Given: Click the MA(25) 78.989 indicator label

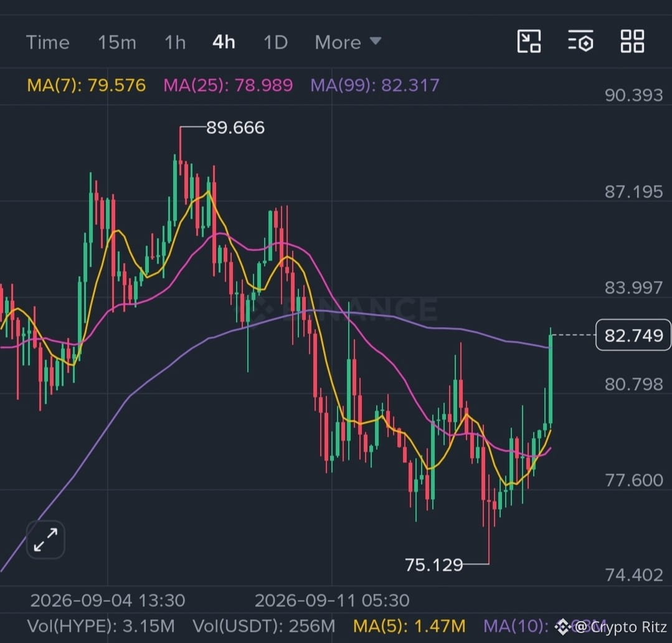Looking at the screenshot, I should (x=228, y=85).
